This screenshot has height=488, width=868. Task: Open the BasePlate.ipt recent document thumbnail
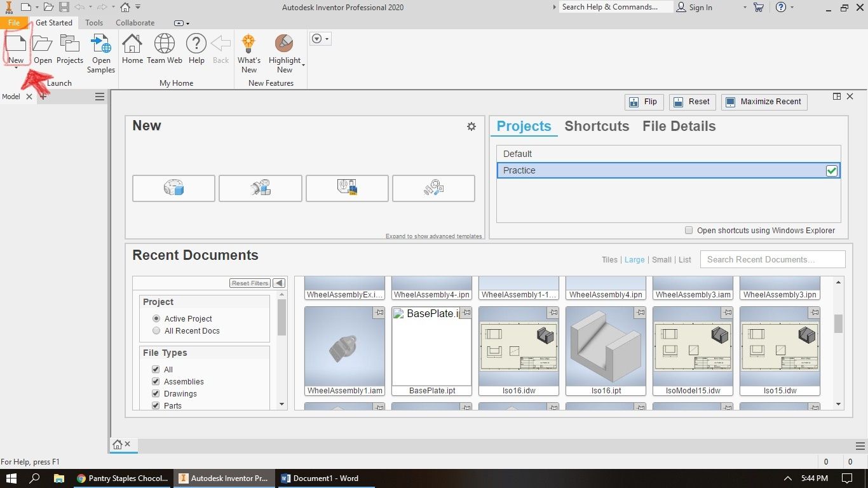click(431, 349)
